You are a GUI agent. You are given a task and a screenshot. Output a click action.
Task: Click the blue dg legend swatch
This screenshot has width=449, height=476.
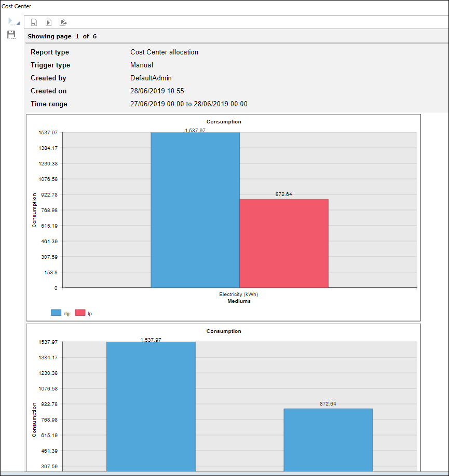56,313
